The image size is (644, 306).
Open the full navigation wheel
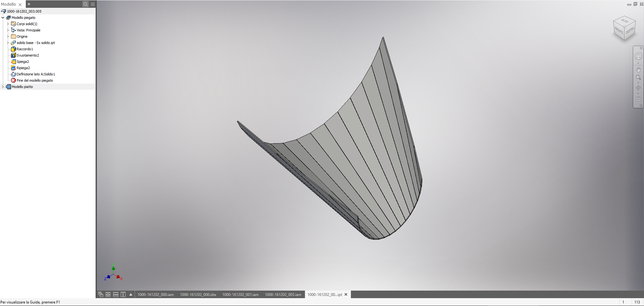tap(638, 56)
